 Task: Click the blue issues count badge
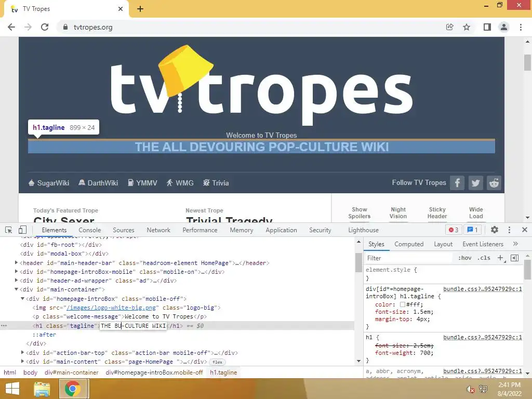tap(472, 230)
